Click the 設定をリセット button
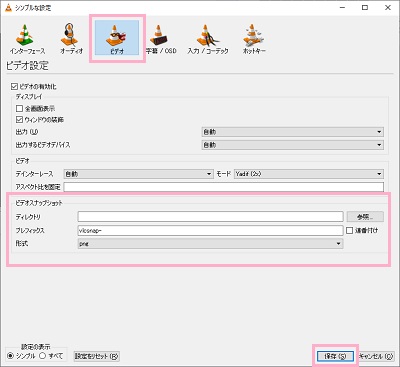Image resolution: width=400 pixels, height=367 pixels. 96,356
